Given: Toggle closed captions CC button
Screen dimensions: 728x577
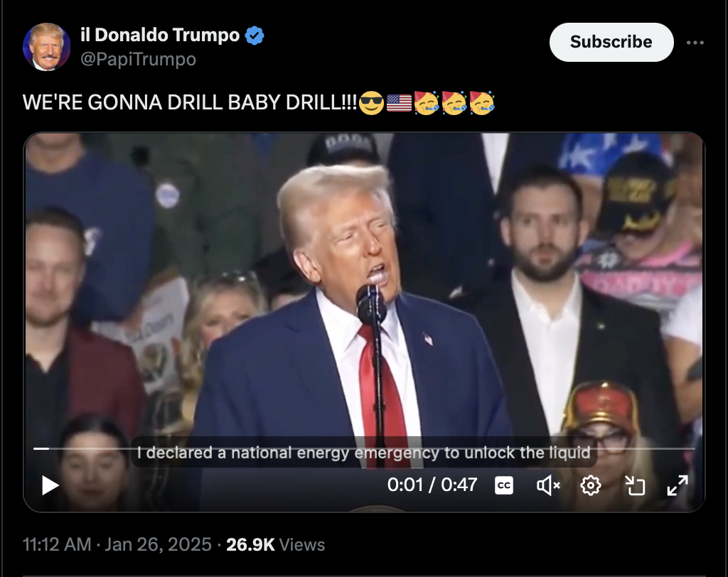Looking at the screenshot, I should pyautogui.click(x=504, y=485).
